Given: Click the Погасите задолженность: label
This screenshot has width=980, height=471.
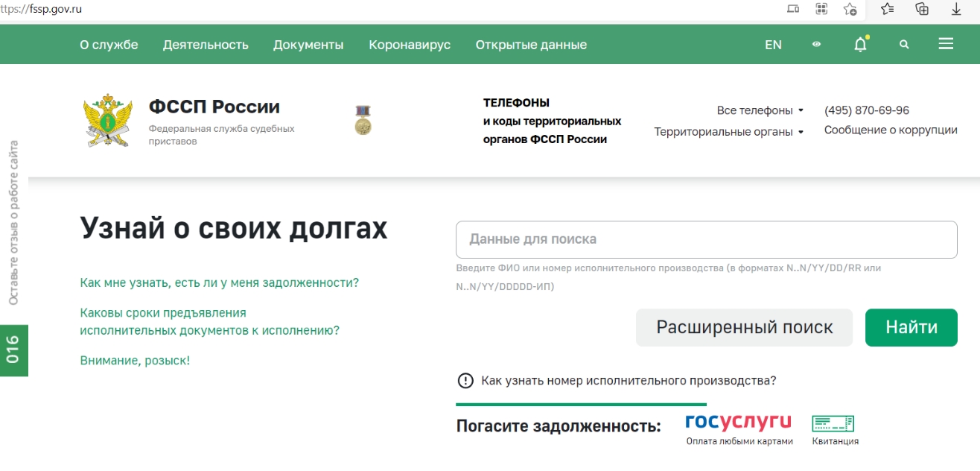Looking at the screenshot, I should coord(559,426).
